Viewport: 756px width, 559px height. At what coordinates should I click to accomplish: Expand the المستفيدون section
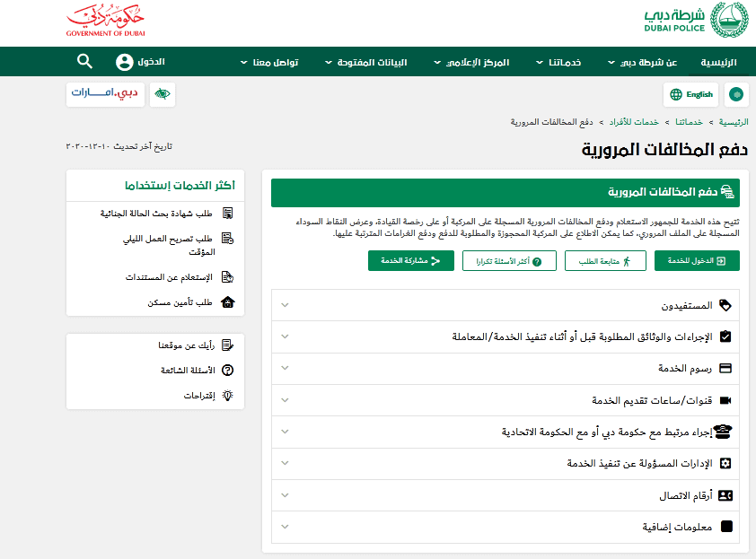505,305
